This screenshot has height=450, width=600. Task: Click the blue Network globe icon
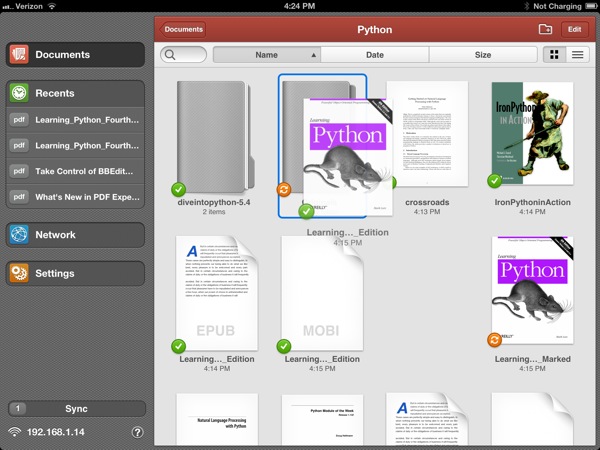click(x=19, y=235)
